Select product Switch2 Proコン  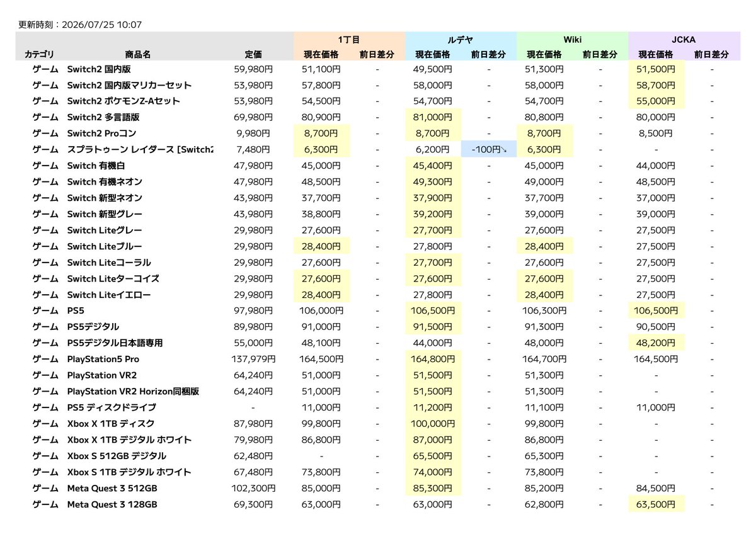(x=101, y=133)
